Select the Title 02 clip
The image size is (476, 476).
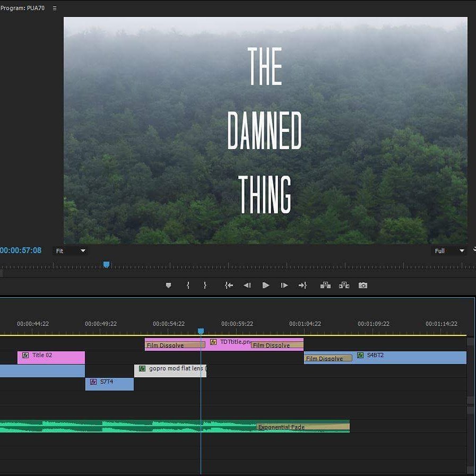(x=51, y=357)
